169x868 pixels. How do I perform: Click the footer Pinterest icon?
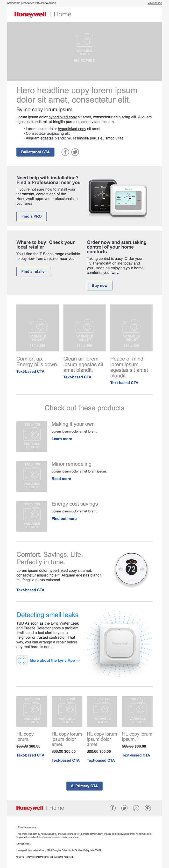(x=148, y=808)
